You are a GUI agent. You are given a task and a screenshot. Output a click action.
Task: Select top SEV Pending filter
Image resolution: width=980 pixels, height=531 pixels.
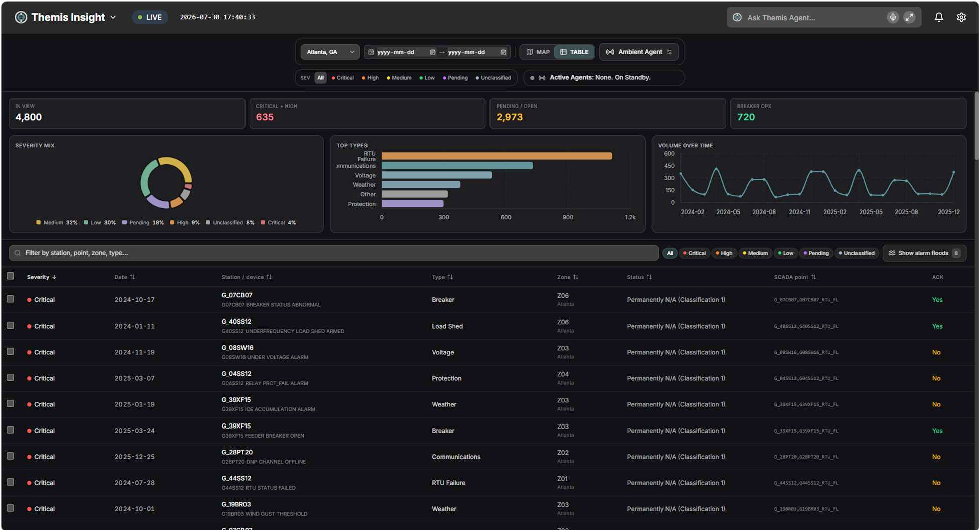[455, 78]
